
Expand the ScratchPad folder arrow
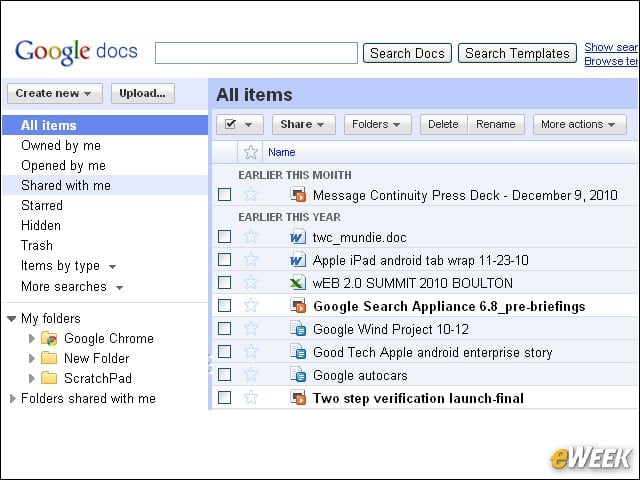(31, 378)
